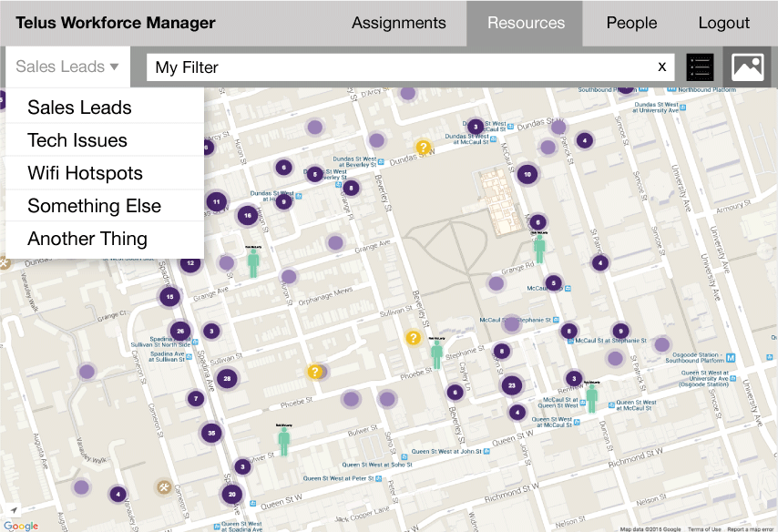This screenshot has width=778, height=532.
Task: Pick Wifi Hotspots from the dropdown list
Action: pyautogui.click(x=105, y=173)
